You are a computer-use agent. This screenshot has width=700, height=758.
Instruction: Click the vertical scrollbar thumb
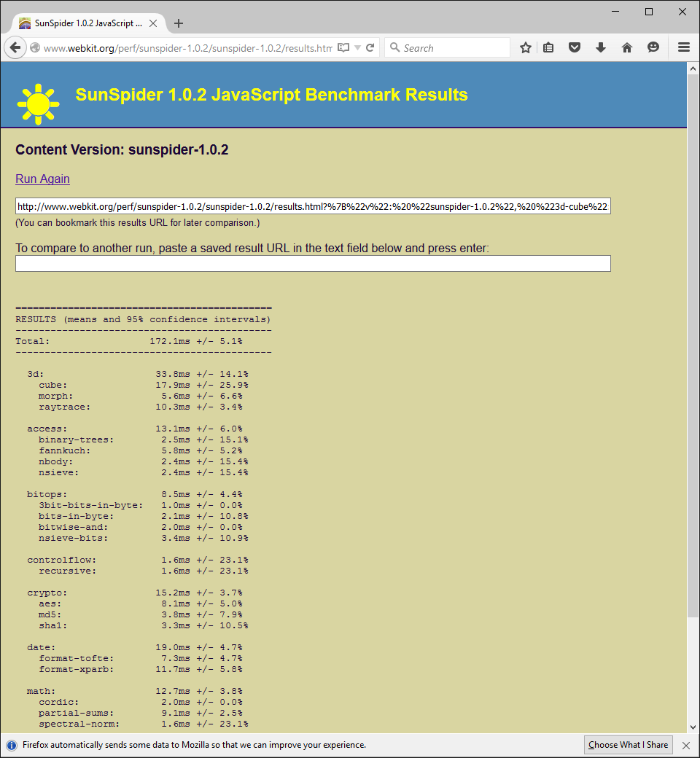pyautogui.click(x=693, y=345)
